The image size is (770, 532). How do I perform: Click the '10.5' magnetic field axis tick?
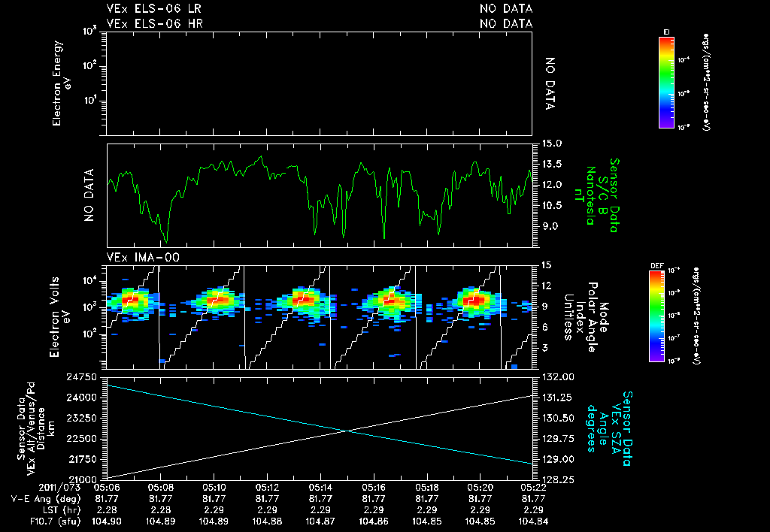point(552,206)
